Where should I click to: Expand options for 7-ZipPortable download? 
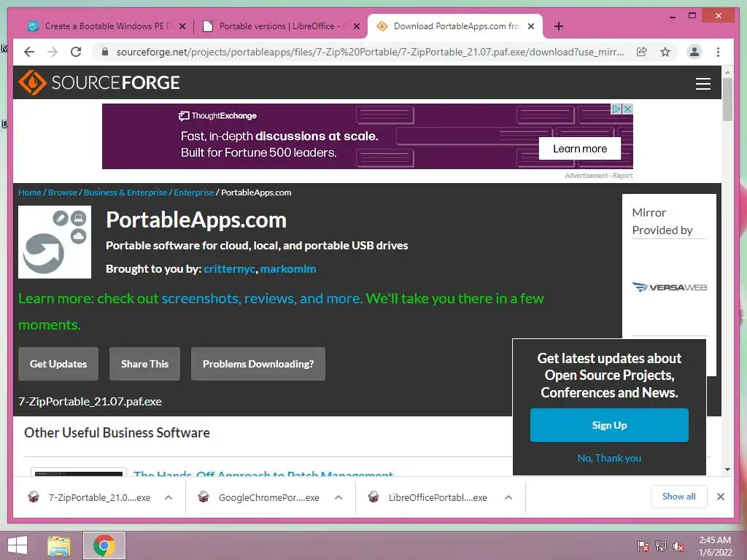(169, 497)
